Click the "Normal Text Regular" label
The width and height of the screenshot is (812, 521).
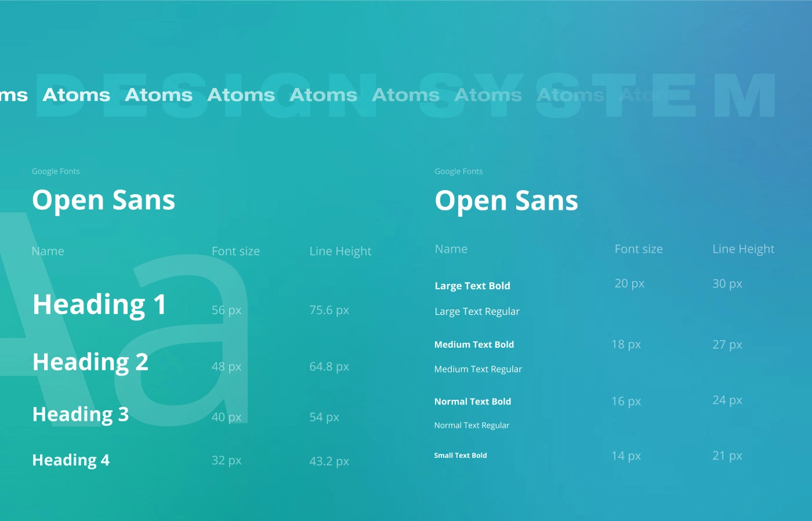pos(472,425)
